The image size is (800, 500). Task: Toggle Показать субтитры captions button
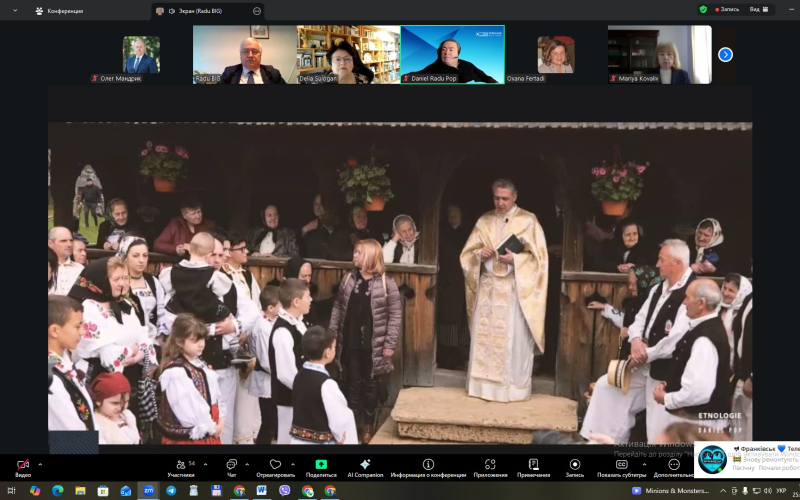point(621,465)
